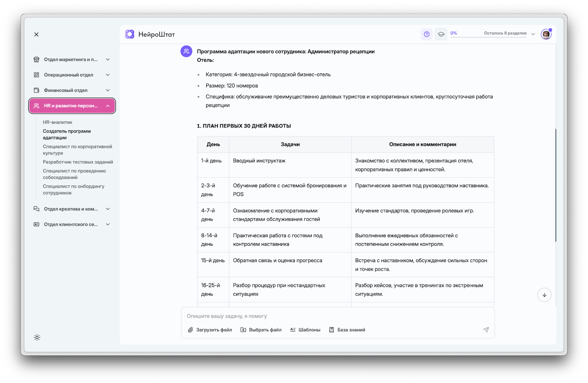Open the База знаний knowledge base
The width and height of the screenshot is (588, 383).
coord(347,330)
